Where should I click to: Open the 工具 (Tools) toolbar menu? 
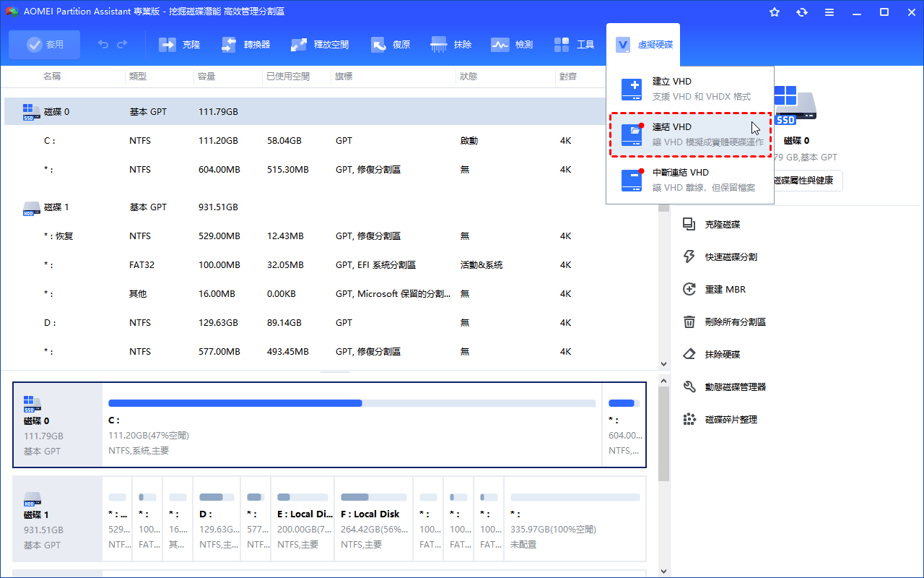pyautogui.click(x=574, y=45)
